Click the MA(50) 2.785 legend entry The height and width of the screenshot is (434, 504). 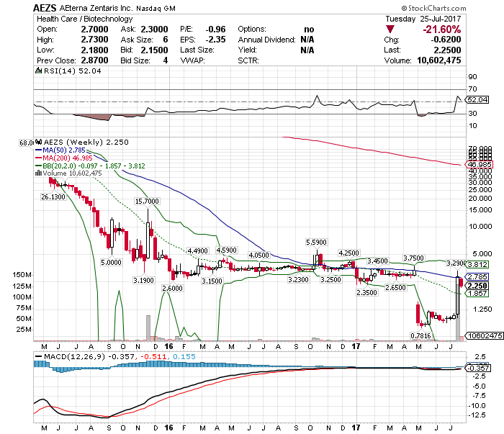pyautogui.click(x=60, y=150)
